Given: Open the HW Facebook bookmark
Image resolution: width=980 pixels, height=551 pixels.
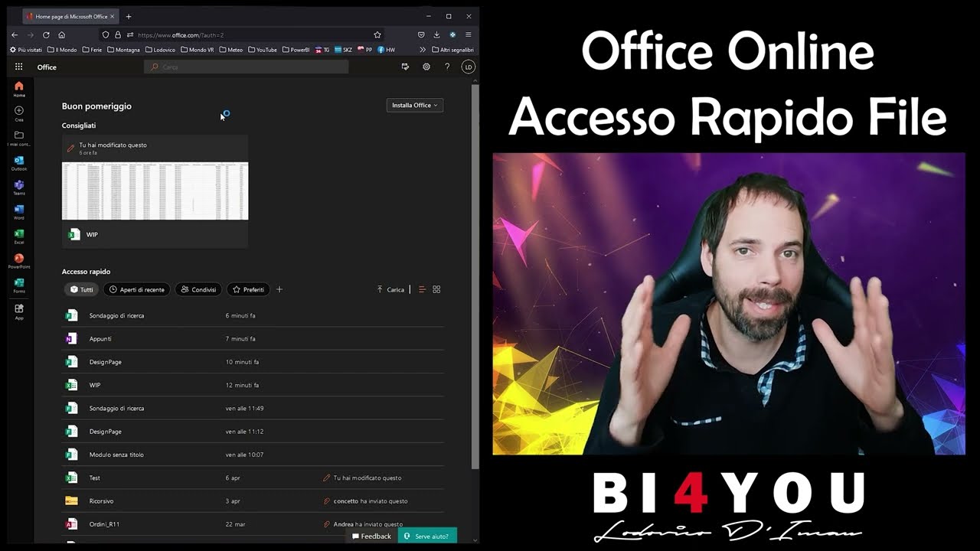Looking at the screenshot, I should pos(386,50).
